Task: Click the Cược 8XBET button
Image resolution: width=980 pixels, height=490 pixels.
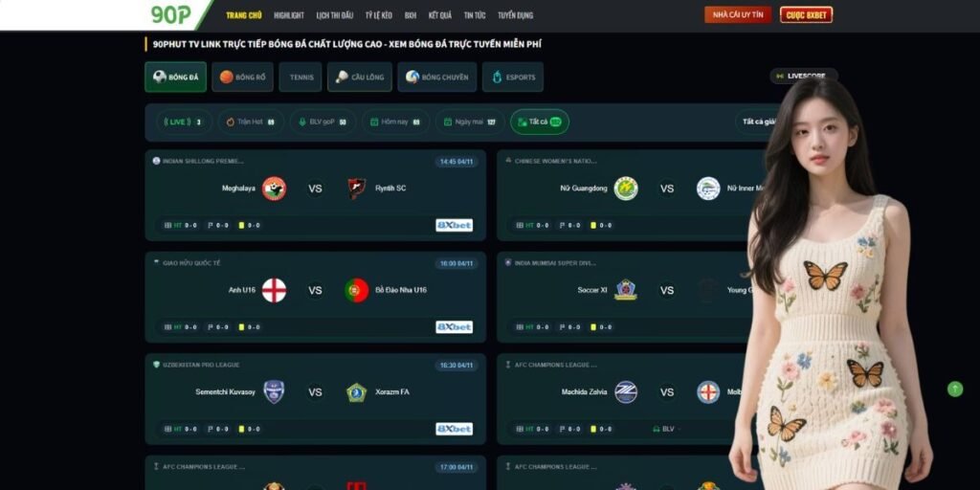Action: 806,14
